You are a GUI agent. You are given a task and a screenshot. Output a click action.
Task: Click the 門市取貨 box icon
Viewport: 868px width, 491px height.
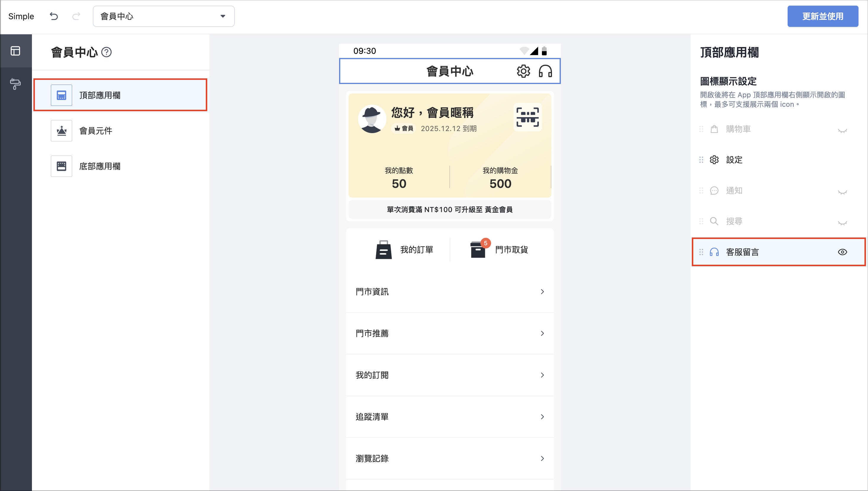click(x=478, y=250)
